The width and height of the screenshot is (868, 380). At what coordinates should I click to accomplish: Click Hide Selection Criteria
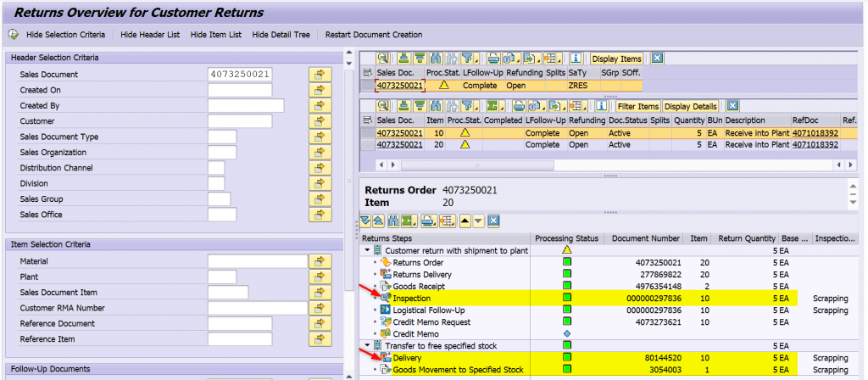coord(65,34)
